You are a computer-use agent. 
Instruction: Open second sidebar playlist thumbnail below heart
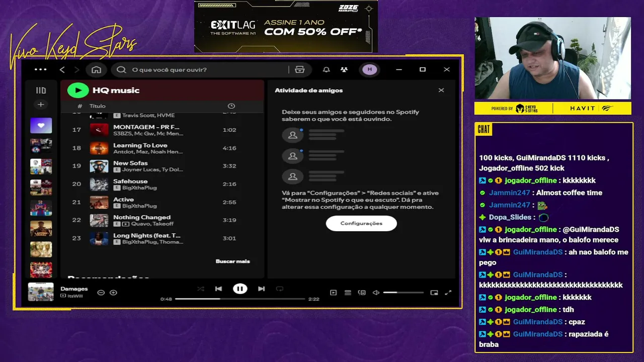pyautogui.click(x=41, y=146)
